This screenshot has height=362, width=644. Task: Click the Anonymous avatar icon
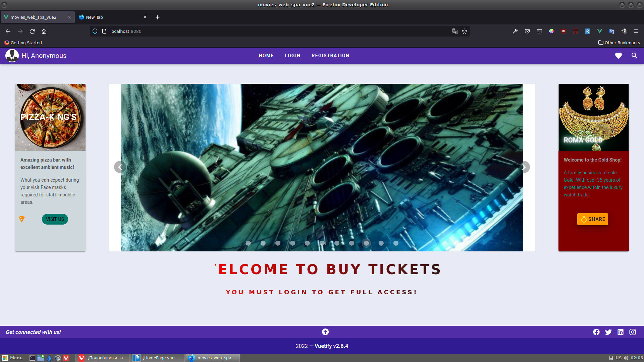(x=12, y=56)
